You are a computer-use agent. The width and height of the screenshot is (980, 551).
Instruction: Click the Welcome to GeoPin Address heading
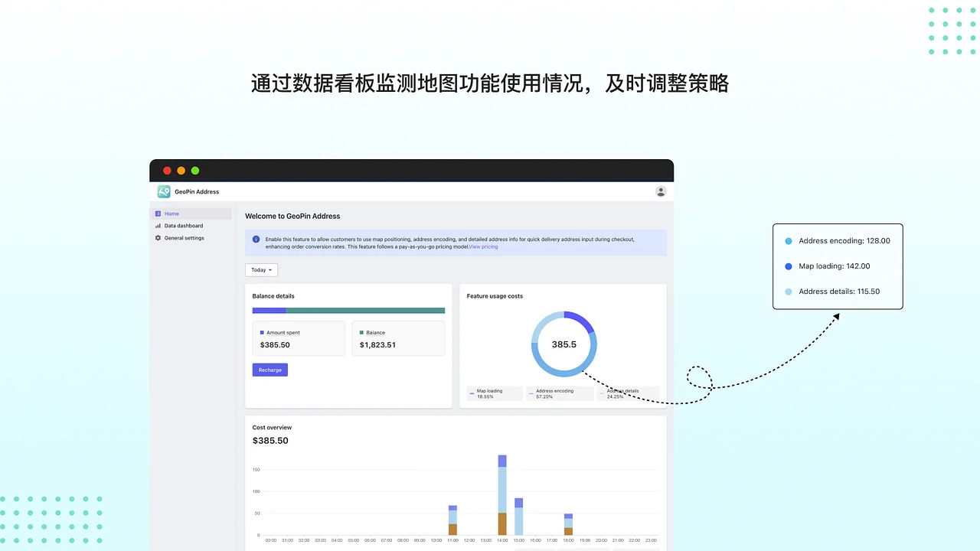click(x=292, y=216)
